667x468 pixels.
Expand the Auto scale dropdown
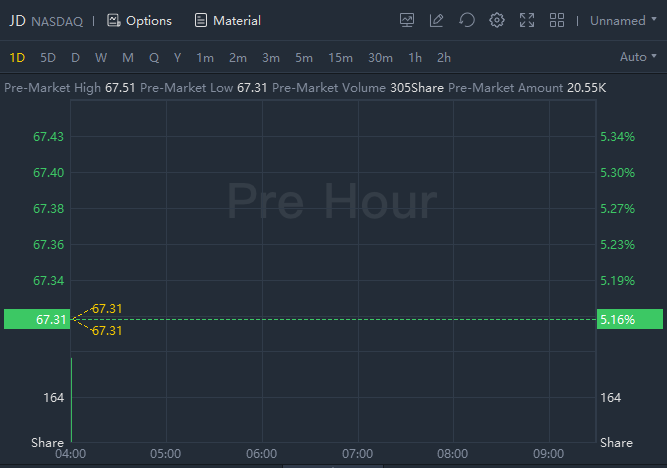[639, 57]
